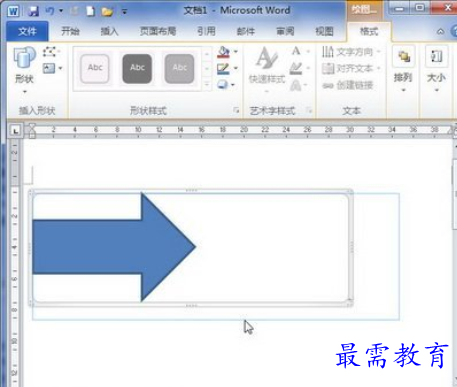Click the Word application icon in title bar
This screenshot has width=457, height=387.
coord(13,11)
